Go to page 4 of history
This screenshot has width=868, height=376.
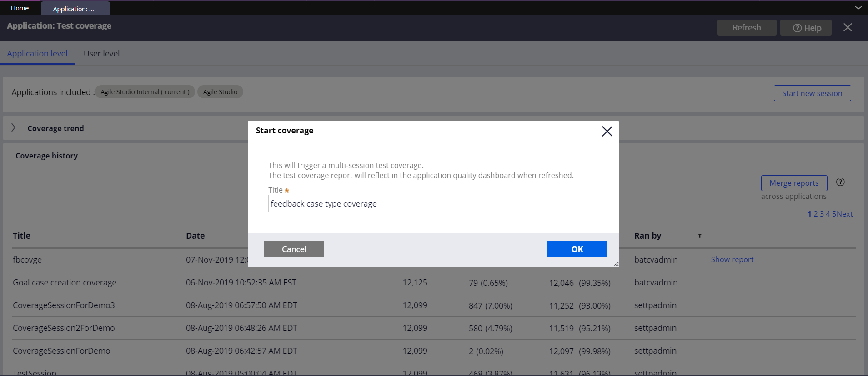tap(828, 214)
